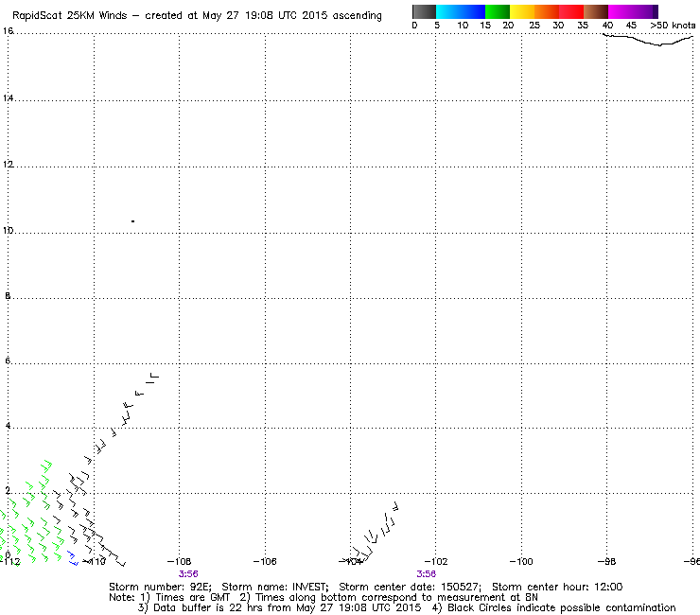Click the longitude label "-108"
This screenshot has height=615, width=700.
[x=179, y=561]
